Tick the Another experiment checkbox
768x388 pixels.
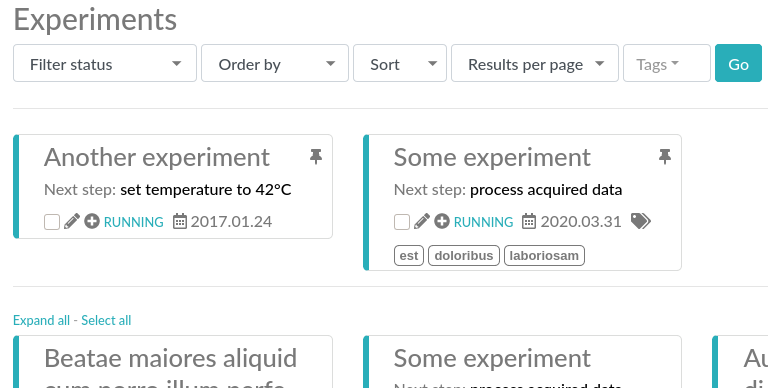tap(52, 222)
